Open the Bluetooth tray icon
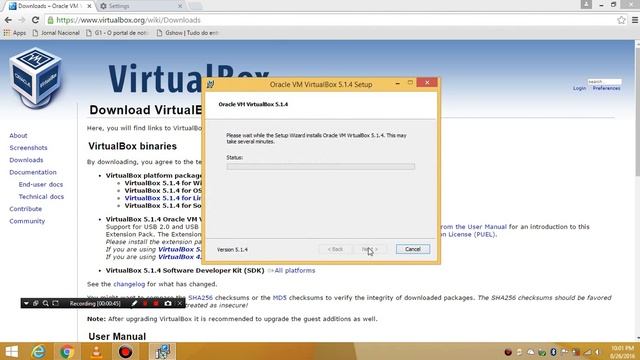Viewport: 640px width, 360px height. (553, 352)
